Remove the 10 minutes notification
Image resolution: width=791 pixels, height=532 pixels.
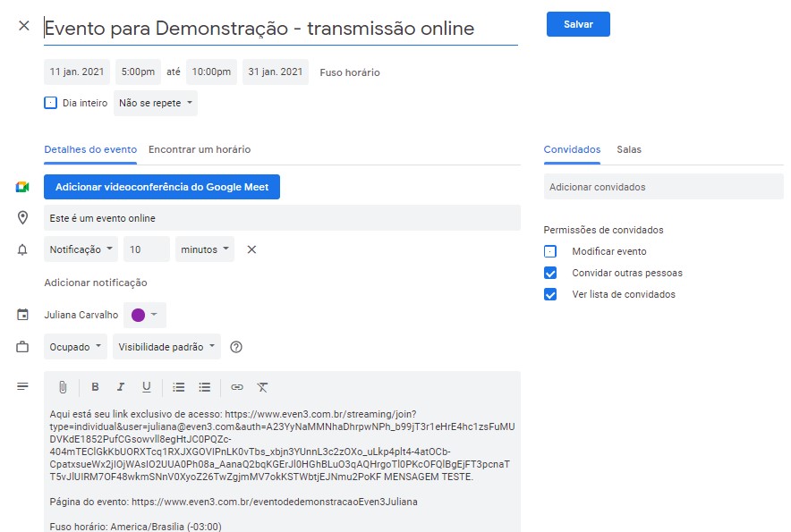pyautogui.click(x=251, y=249)
